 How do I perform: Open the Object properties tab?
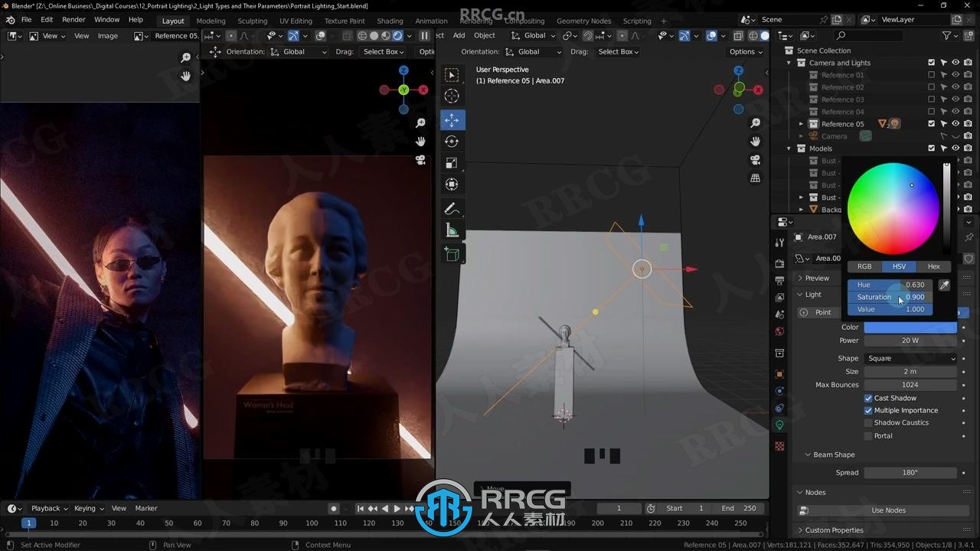click(x=779, y=374)
